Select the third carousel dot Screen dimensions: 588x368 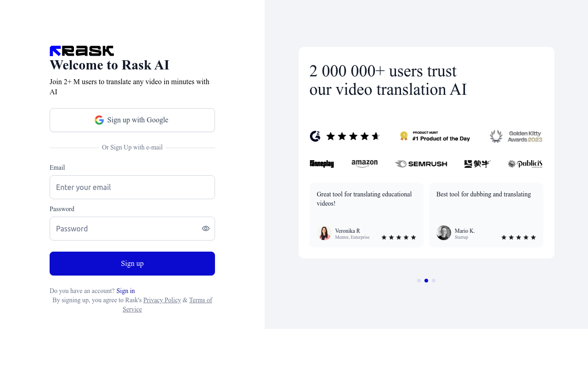coord(434,281)
